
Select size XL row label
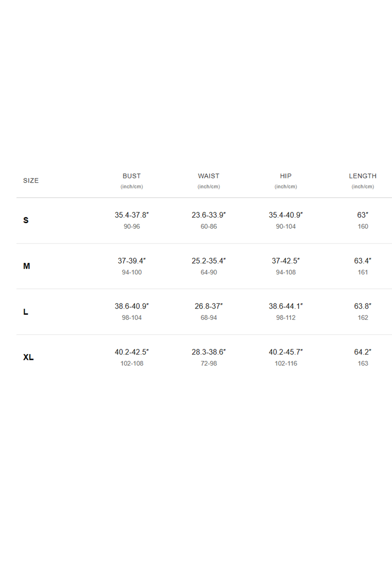coord(28,357)
